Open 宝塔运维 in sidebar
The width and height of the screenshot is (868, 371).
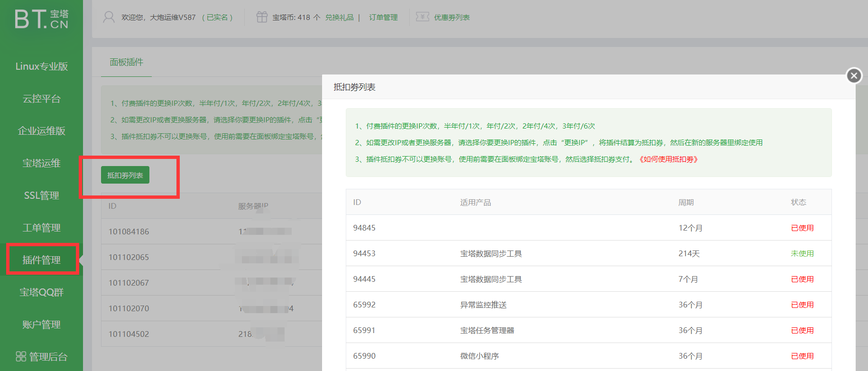click(x=42, y=163)
